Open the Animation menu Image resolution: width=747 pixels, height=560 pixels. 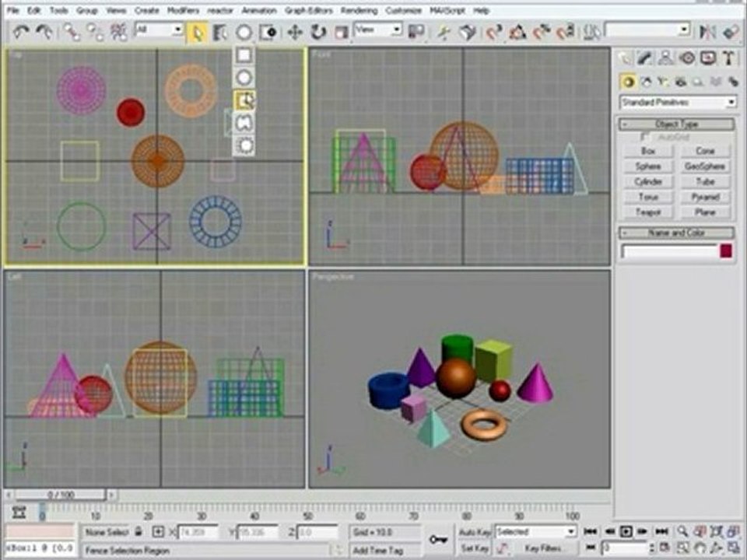(x=259, y=10)
